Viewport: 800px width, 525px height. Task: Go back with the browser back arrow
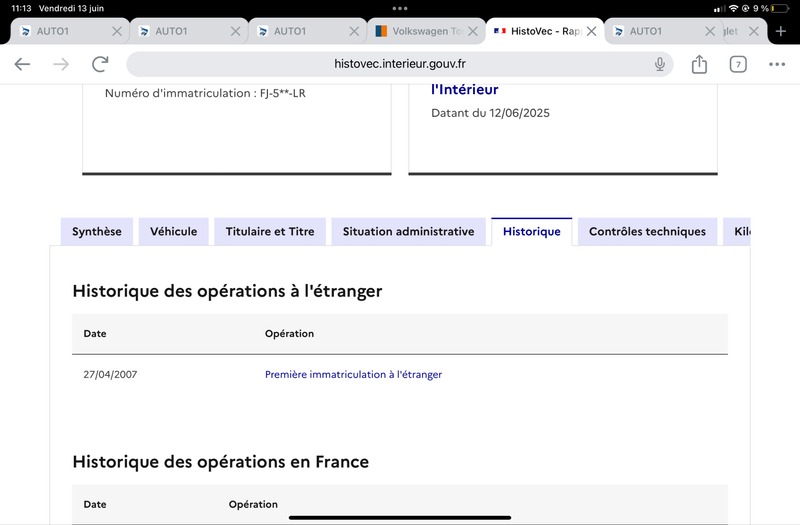22,64
